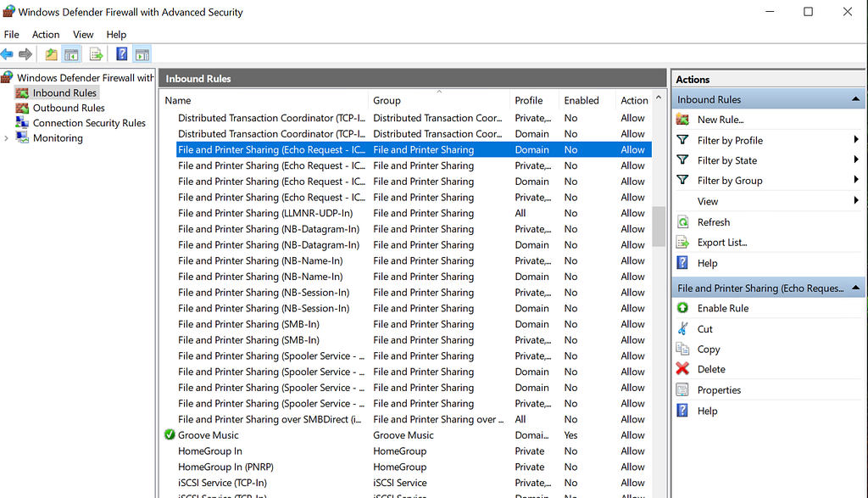Sort by the Enabled column header
The width and height of the screenshot is (868, 498).
[x=587, y=100]
